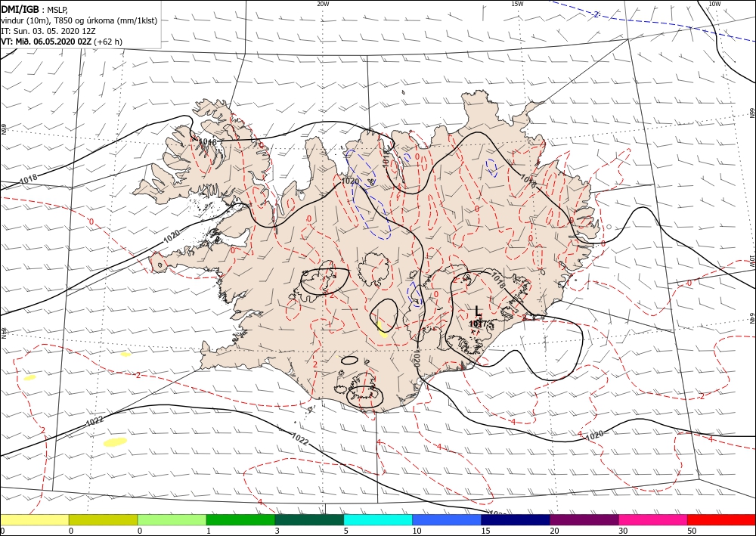
Task: Click the legend value '10'
Action: pos(417,531)
